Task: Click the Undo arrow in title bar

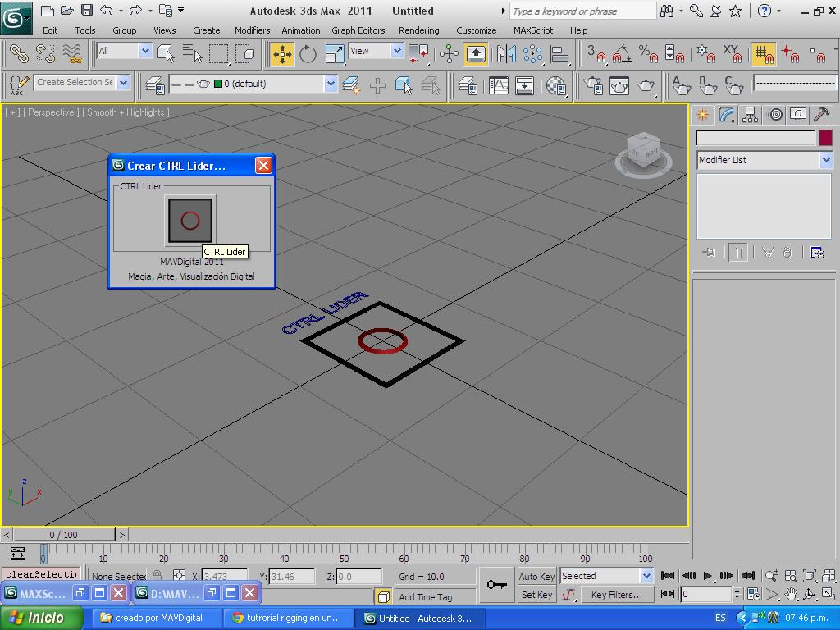Action: (106, 10)
